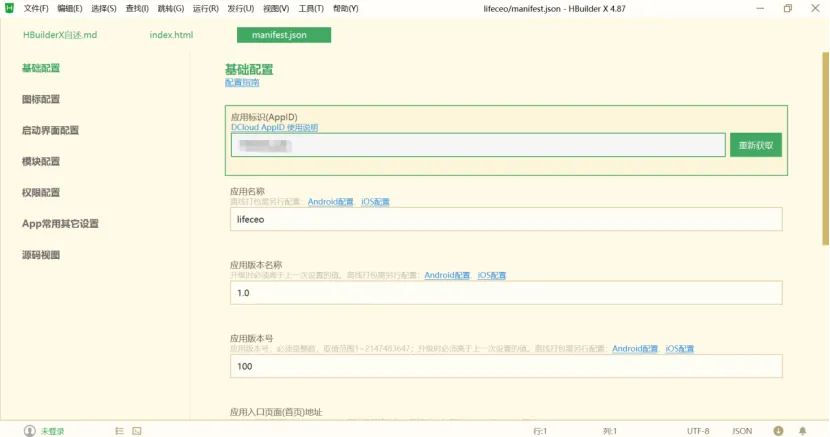Open the 发行(U) menu
The height and width of the screenshot is (437, 830).
pyautogui.click(x=241, y=8)
